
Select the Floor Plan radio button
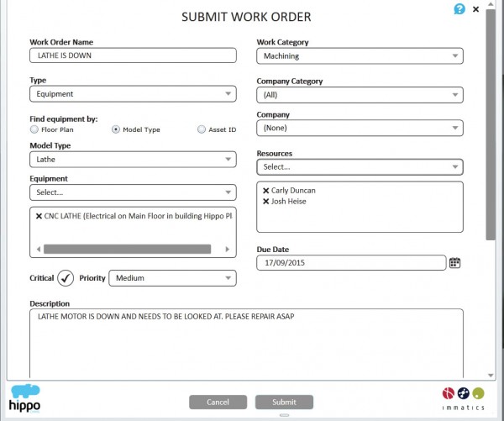coord(34,129)
